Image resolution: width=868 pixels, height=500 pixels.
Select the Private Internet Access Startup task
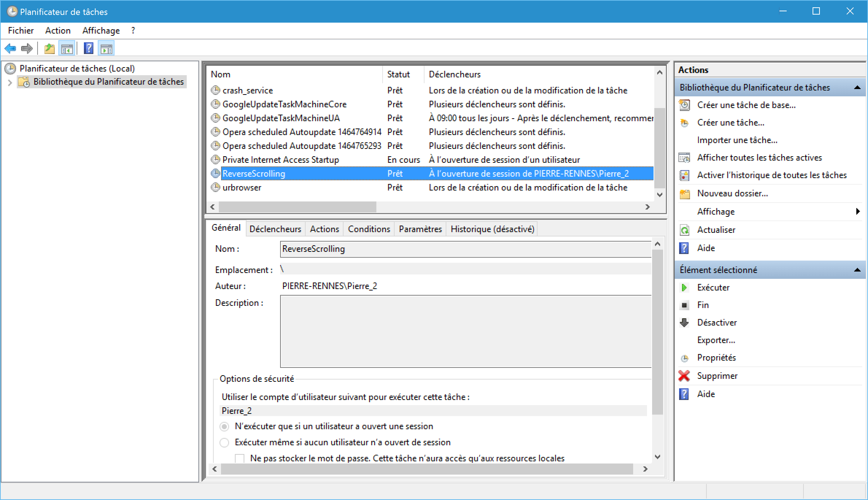click(430, 159)
